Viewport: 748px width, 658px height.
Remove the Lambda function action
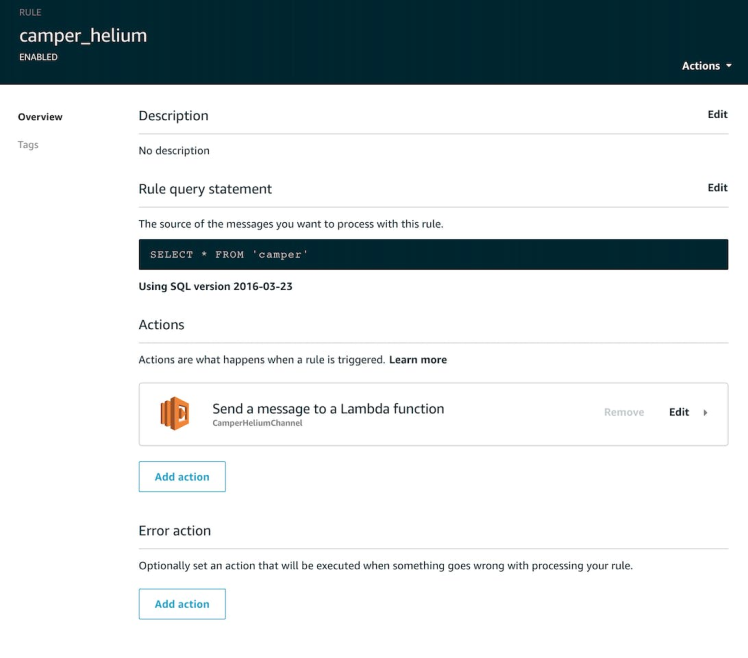(624, 412)
